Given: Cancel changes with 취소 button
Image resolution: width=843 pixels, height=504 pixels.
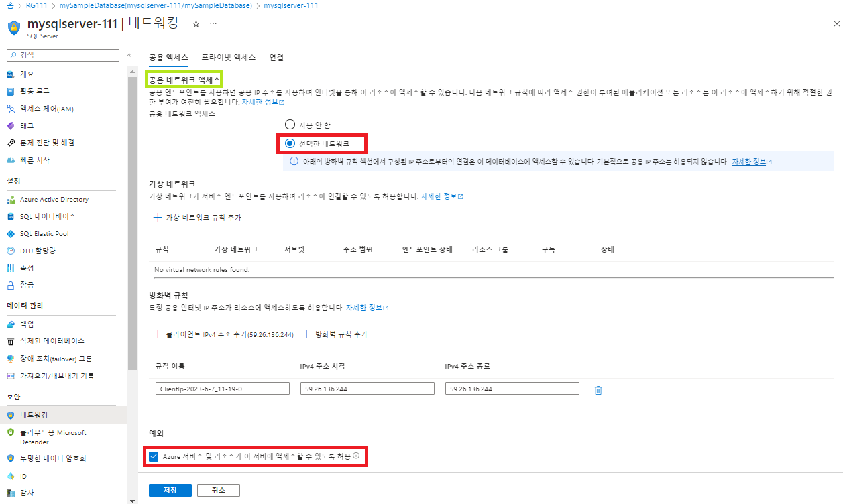Looking at the screenshot, I should click(x=219, y=490).
